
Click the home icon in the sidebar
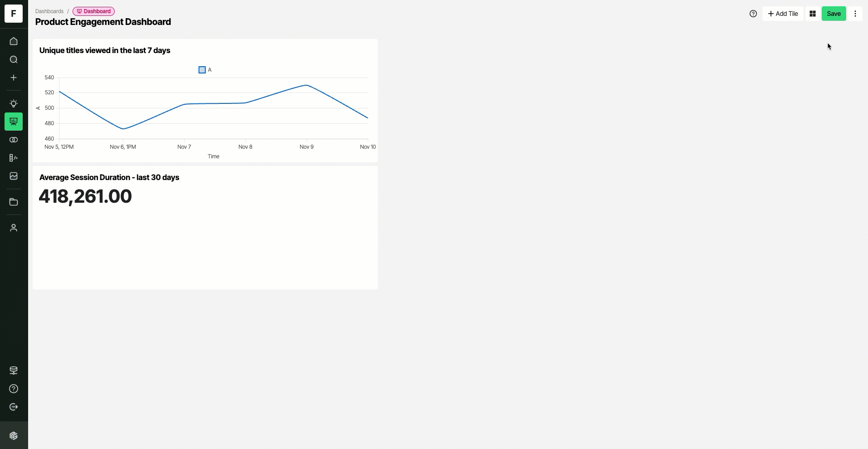14,41
